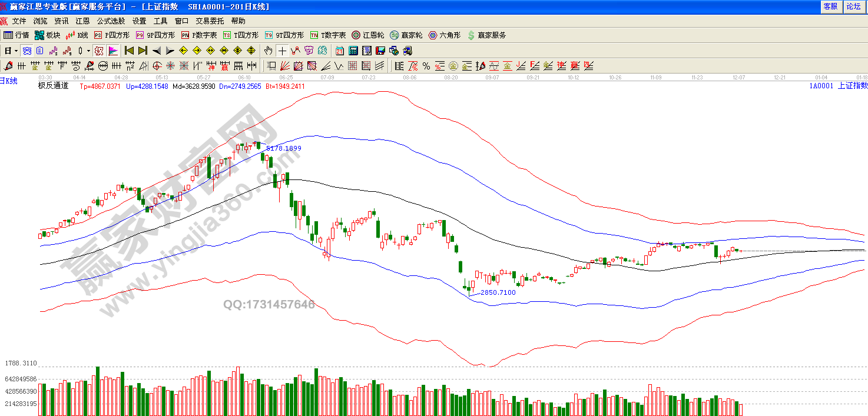Screen dimensions: 868x416
Task: Select the hand pan tool
Action: tap(269, 51)
